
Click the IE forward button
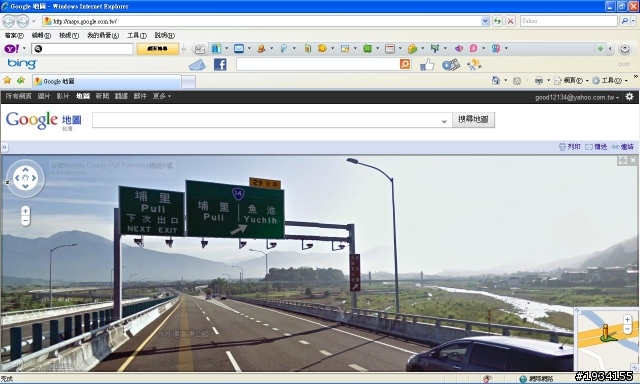(23, 21)
